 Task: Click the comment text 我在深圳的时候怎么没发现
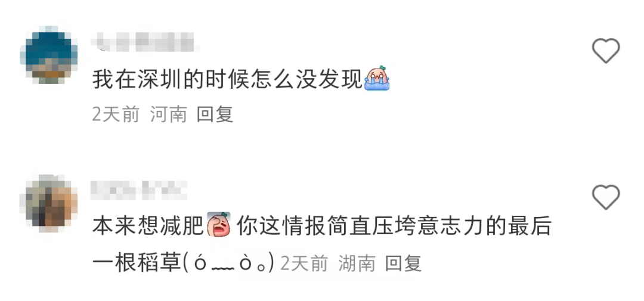click(228, 79)
